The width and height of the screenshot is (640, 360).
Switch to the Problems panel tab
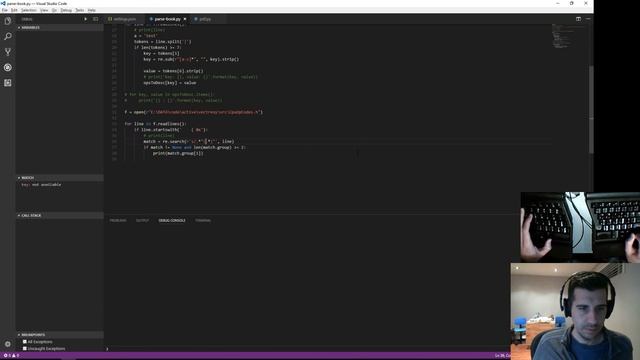tap(118, 220)
